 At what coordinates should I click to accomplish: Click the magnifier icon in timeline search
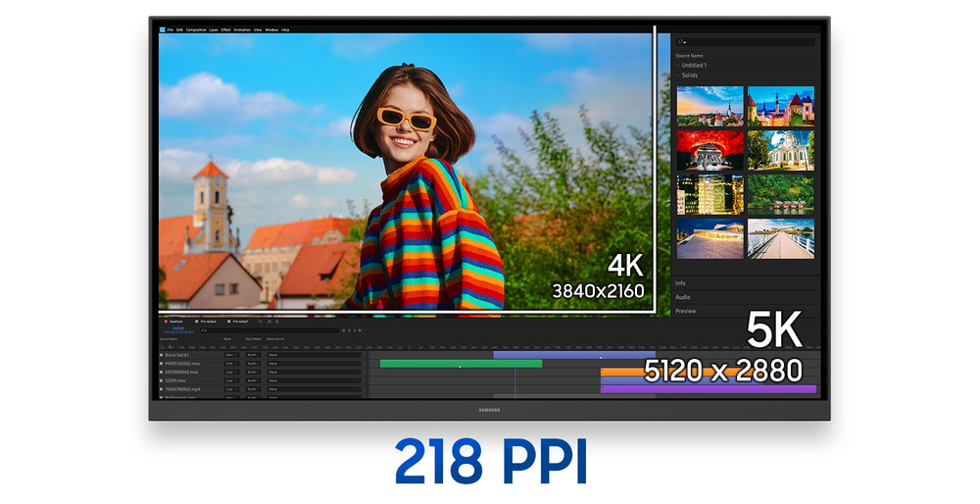coord(204,330)
